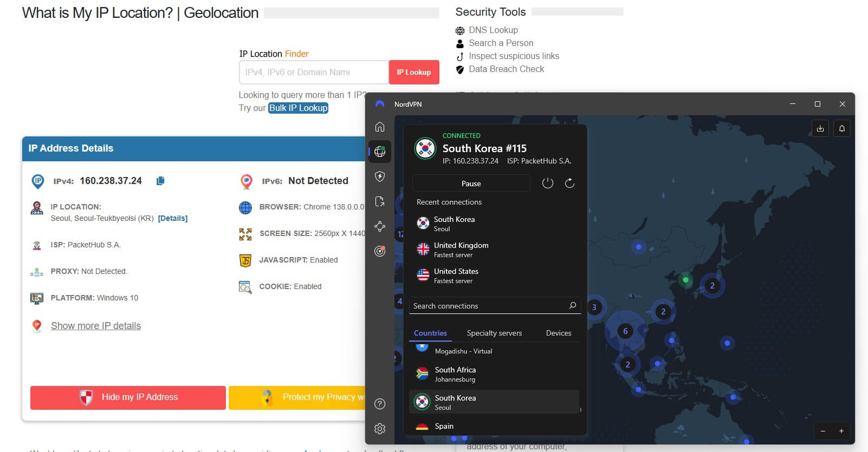Select South Korea Seoul in country list
The height and width of the screenshot is (452, 868).
click(495, 402)
